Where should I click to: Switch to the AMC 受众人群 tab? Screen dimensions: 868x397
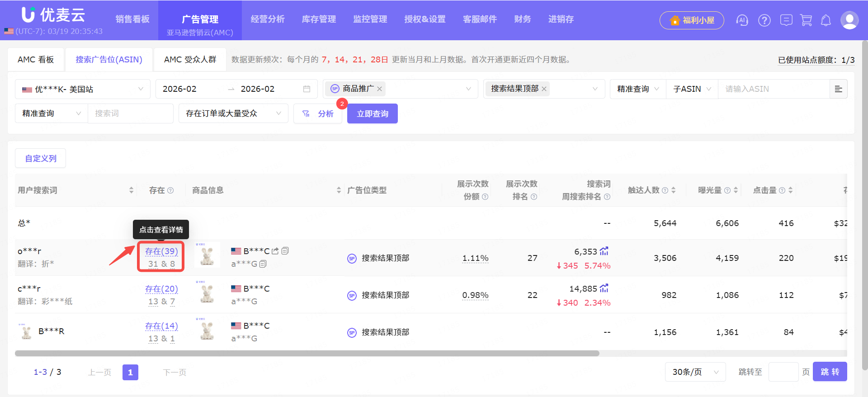click(x=190, y=60)
